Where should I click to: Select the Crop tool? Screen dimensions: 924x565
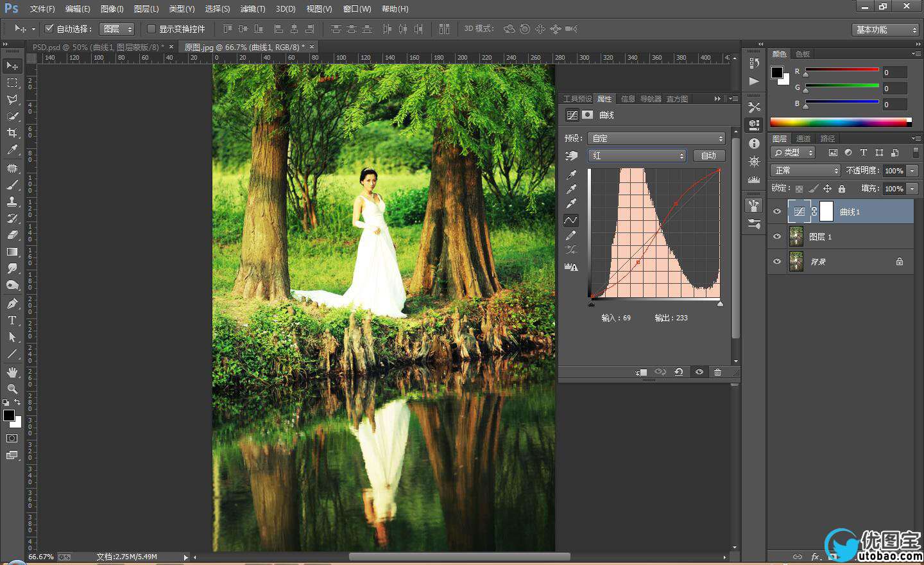coord(12,133)
